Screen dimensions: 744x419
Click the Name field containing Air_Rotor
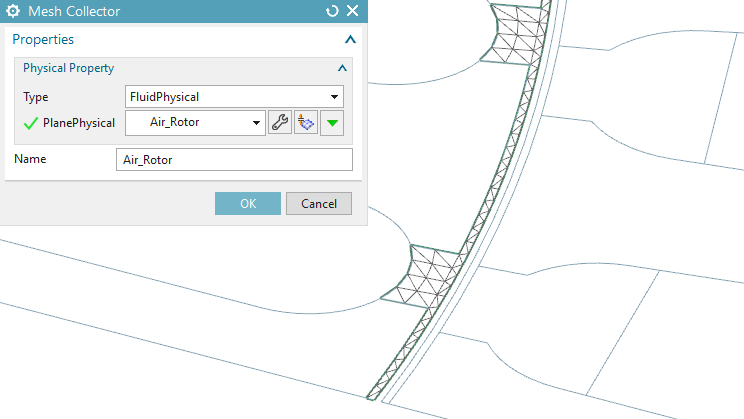pos(234,160)
